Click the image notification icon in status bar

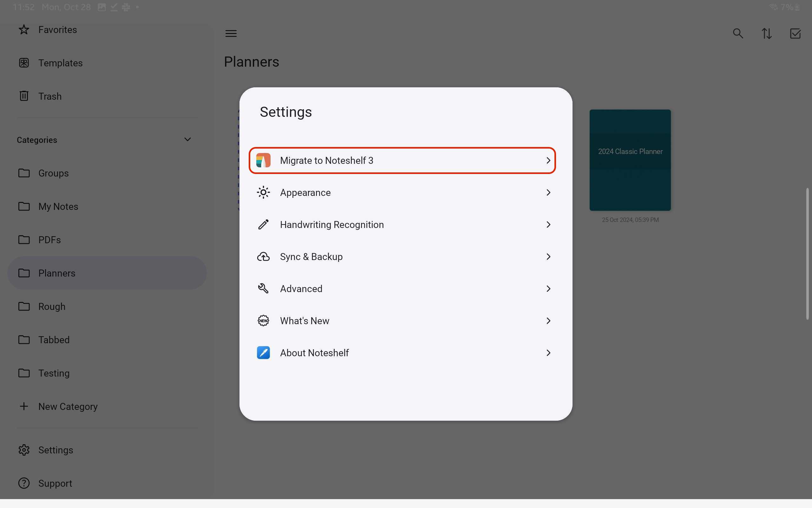pos(102,7)
